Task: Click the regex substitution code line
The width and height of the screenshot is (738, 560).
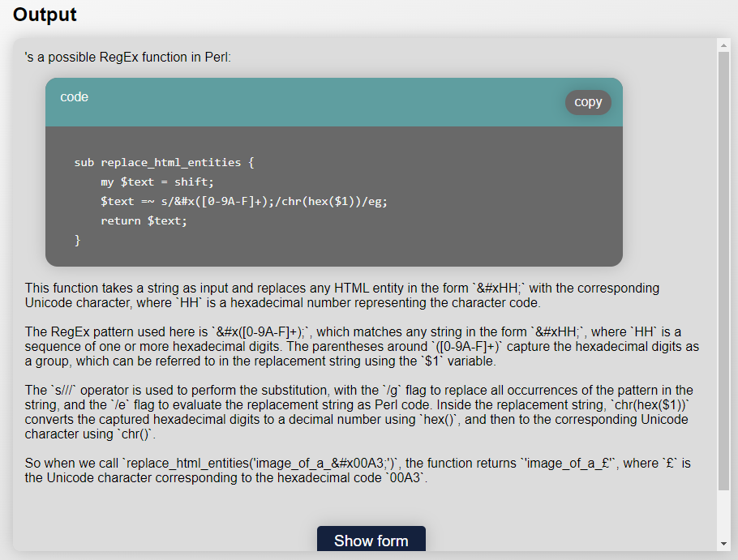Action: point(244,202)
